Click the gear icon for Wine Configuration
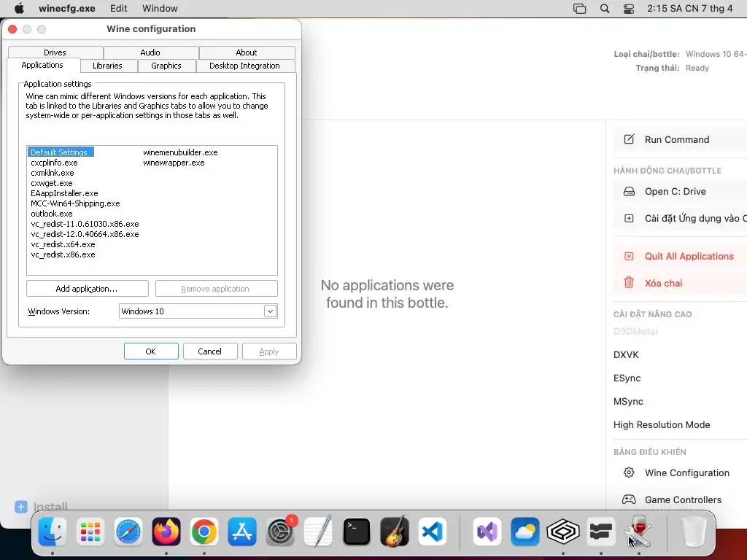The height and width of the screenshot is (560, 747). [x=629, y=472]
